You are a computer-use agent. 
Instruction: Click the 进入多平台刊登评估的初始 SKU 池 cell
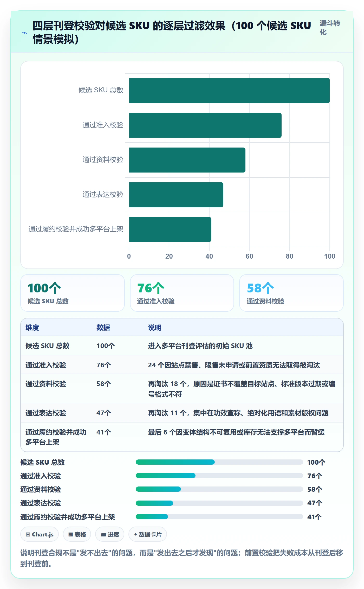(200, 346)
